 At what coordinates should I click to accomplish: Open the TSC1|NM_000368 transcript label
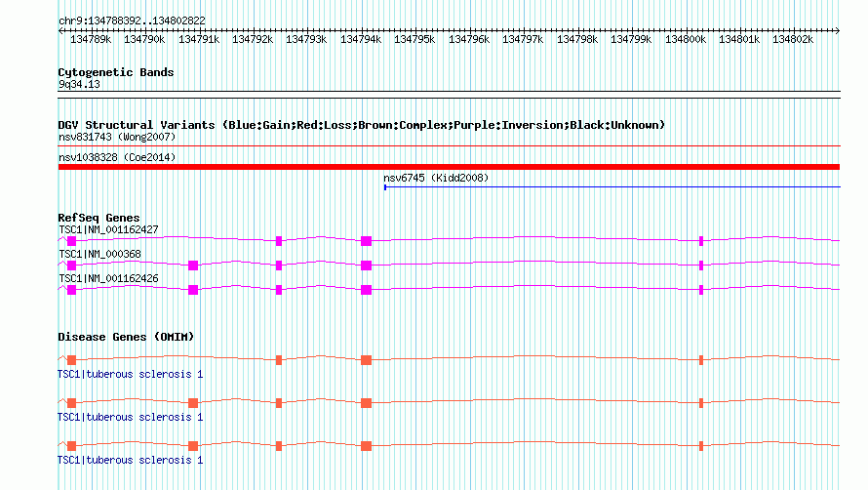(x=99, y=254)
